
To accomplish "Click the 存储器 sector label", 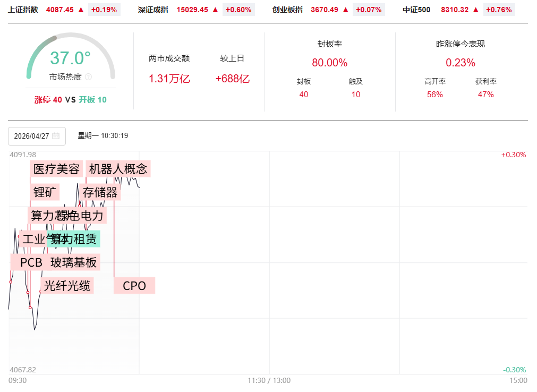I will coord(100,192).
